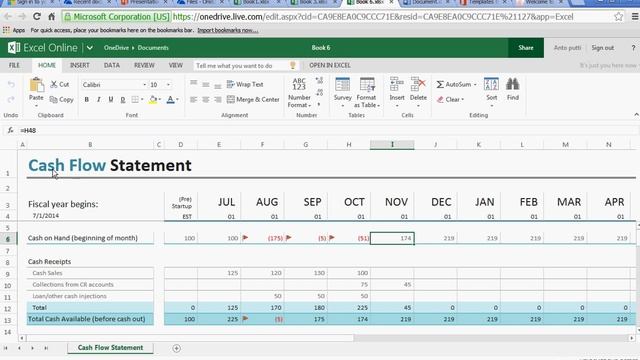Click the Insert cells icon
Viewport: 640px width, 360px height.
(x=396, y=85)
